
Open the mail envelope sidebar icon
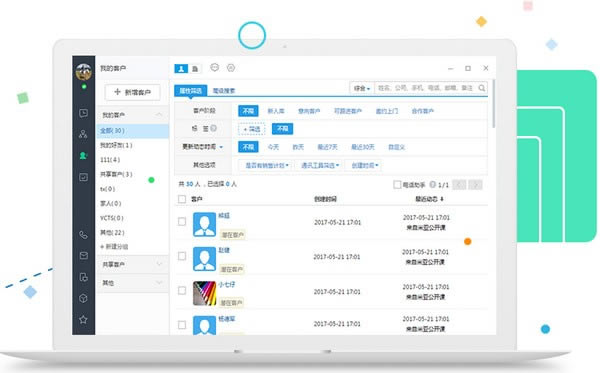[x=83, y=256]
